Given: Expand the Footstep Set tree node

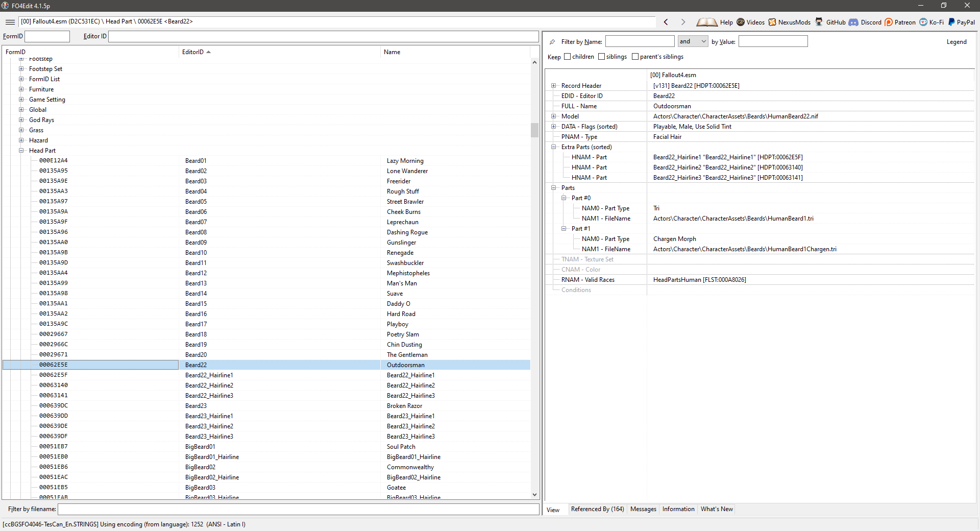Looking at the screenshot, I should (x=21, y=69).
